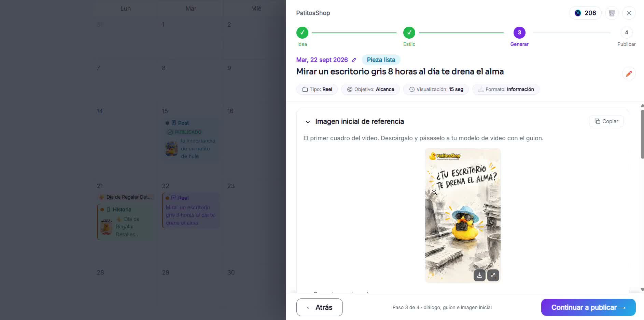
Task: Edit the date with the pencil icon
Action: (x=354, y=60)
